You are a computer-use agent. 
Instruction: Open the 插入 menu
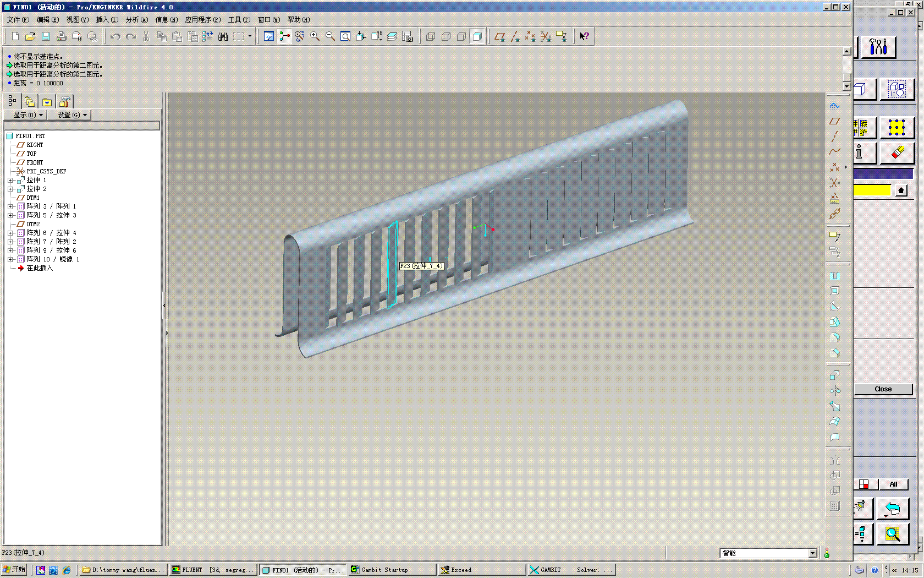point(107,20)
